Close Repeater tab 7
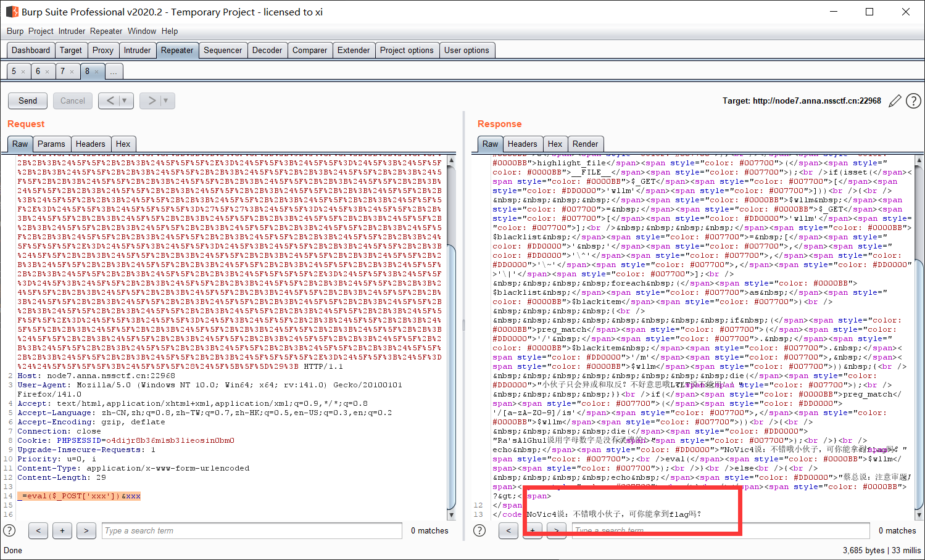The width and height of the screenshot is (925, 560). [x=72, y=72]
